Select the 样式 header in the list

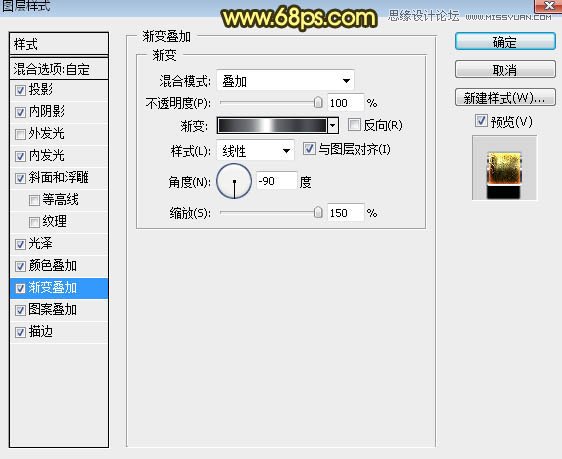click(59, 44)
